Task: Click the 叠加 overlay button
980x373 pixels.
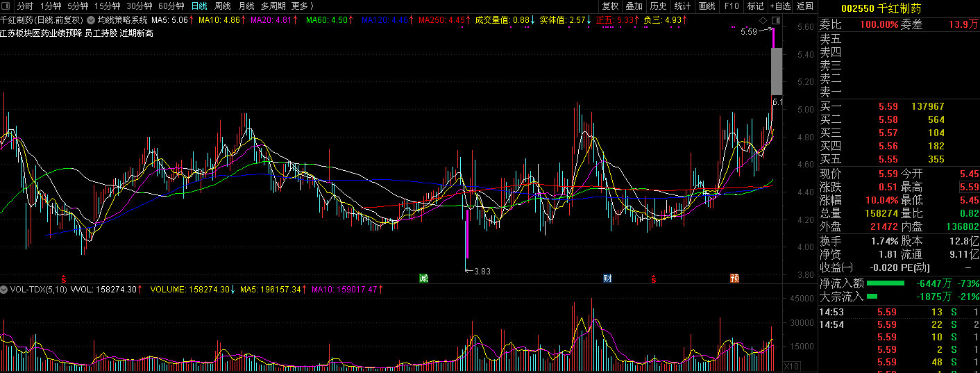Action: [x=634, y=6]
